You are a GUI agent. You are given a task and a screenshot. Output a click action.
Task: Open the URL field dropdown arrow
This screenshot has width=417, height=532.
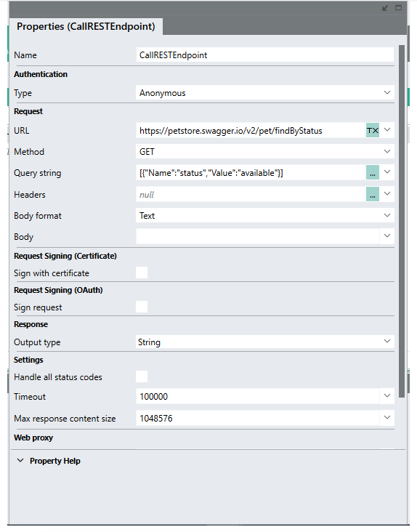[x=386, y=130]
